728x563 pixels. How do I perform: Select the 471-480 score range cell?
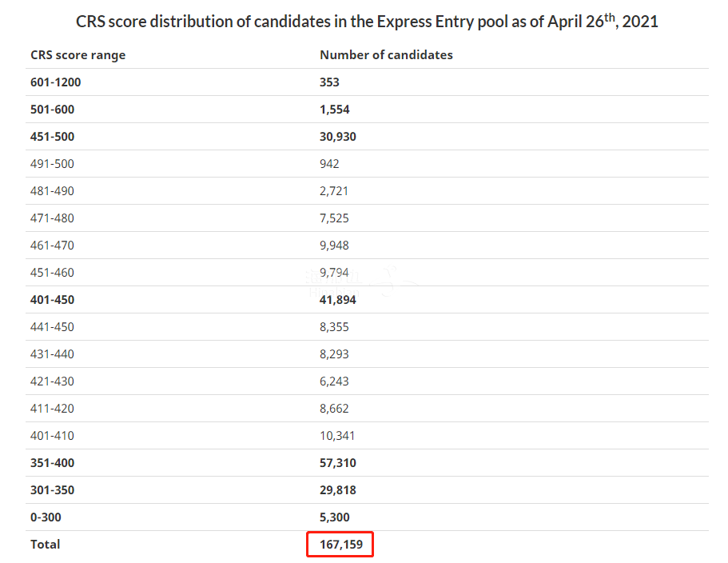pyautogui.click(x=52, y=218)
